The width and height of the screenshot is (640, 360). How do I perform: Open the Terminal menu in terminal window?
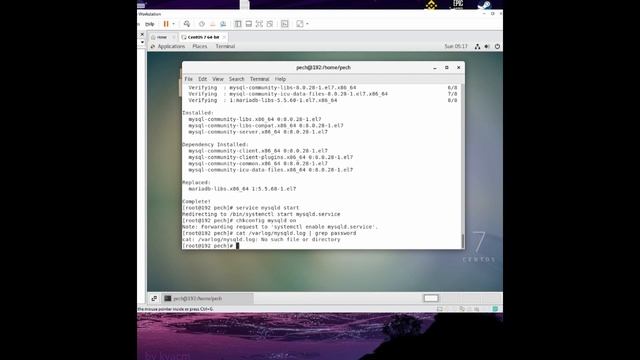260,79
